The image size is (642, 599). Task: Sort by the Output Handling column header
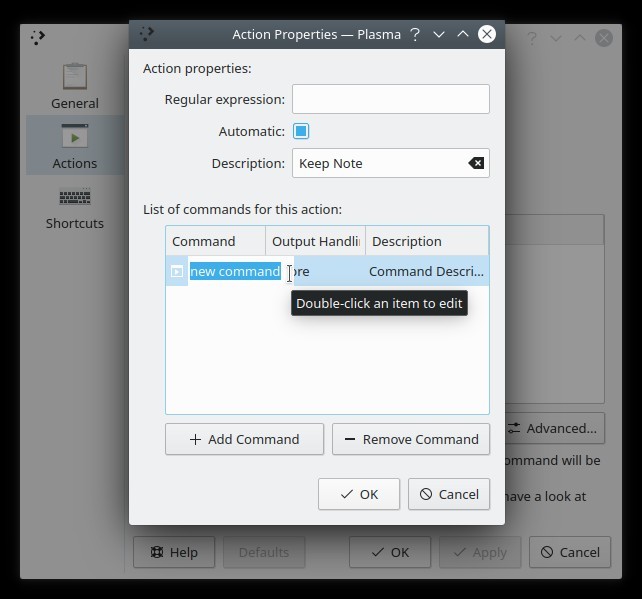point(315,241)
